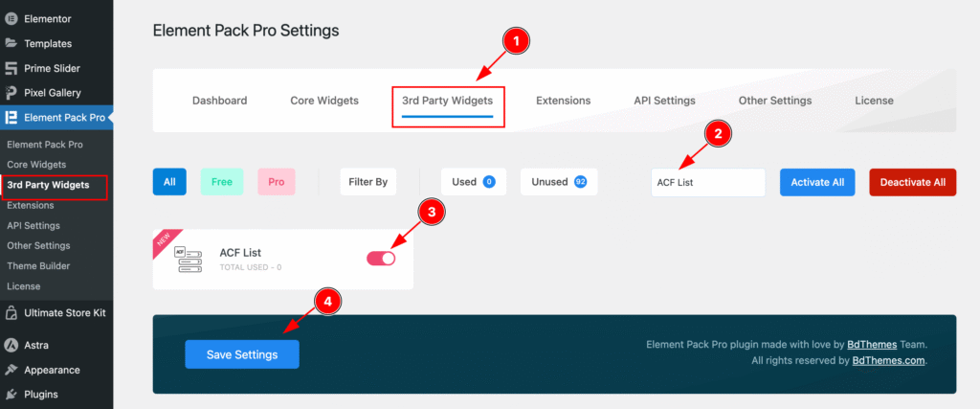The image size is (980, 409).
Task: Open the Templates folder icon
Action: coord(11,43)
